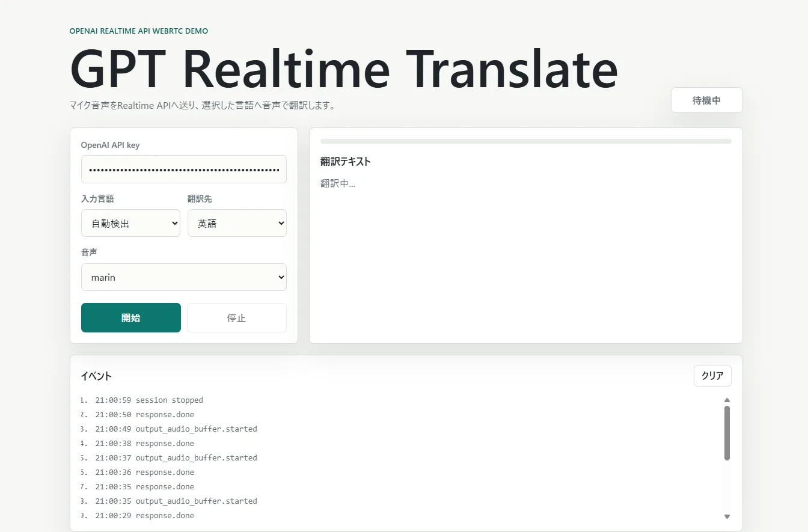Image resolution: width=808 pixels, height=532 pixels.
Task: Click the OpenAI API key label
Action: coord(111,145)
